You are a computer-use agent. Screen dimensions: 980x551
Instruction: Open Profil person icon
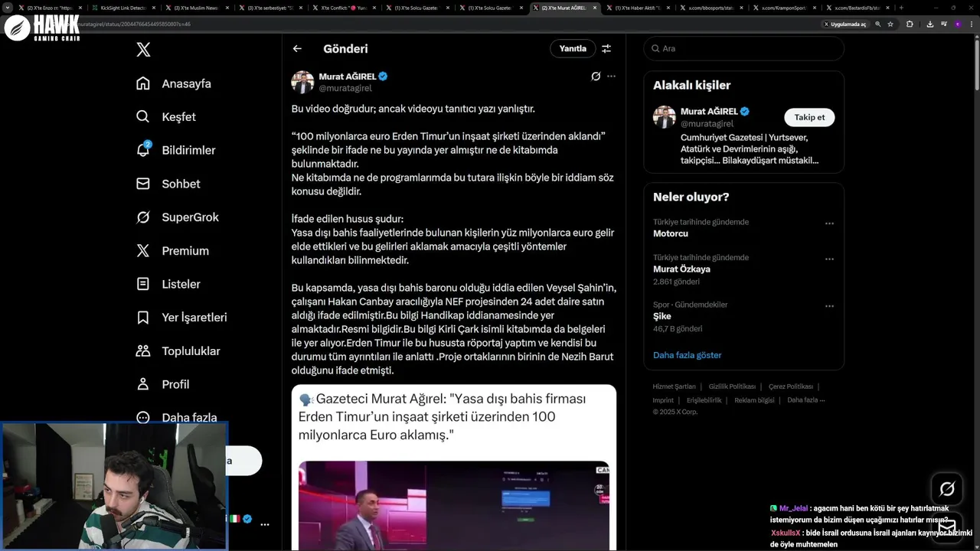[143, 384]
